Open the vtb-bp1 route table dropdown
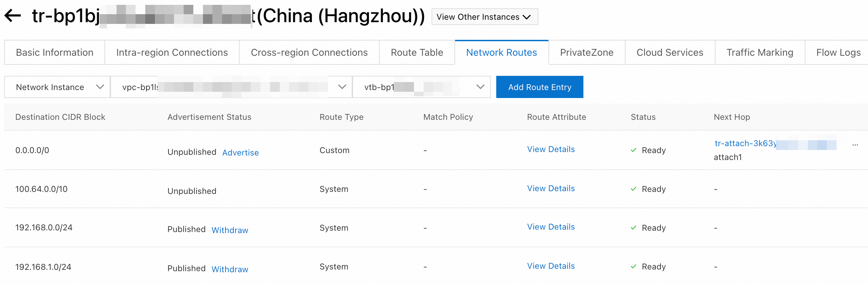Screen dimensions: 868x284 click(421, 87)
